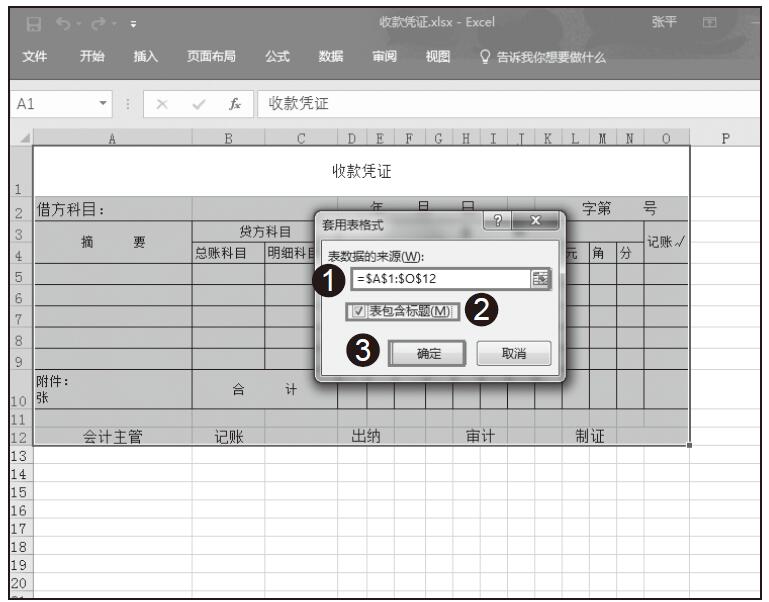Open the 公式 ribbon tab
This screenshot has height=602, width=769.
(x=277, y=54)
